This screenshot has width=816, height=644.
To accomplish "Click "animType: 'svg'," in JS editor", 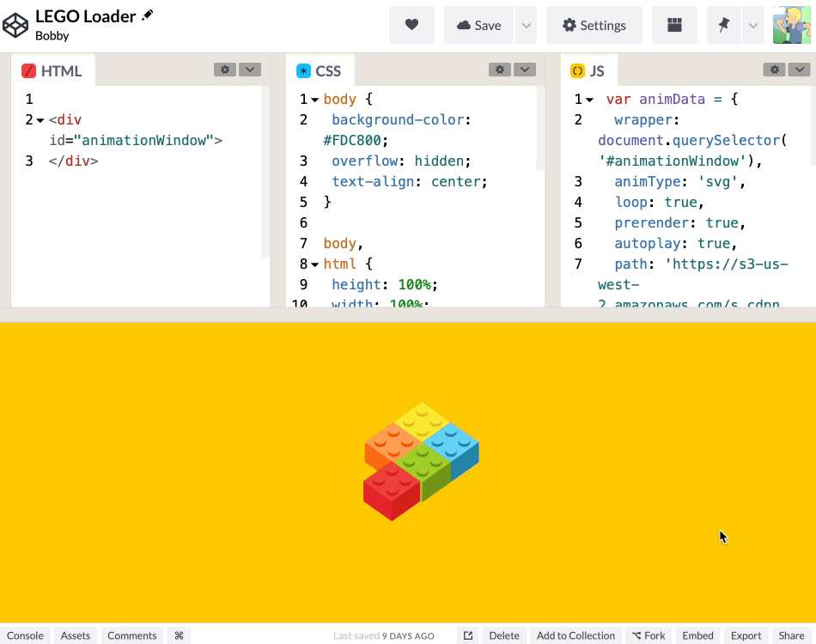I will pos(679,181).
